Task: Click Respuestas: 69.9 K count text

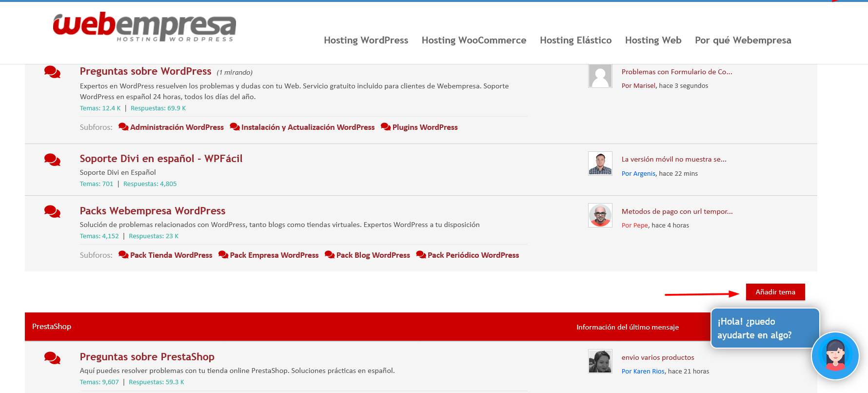Action: 158,108
